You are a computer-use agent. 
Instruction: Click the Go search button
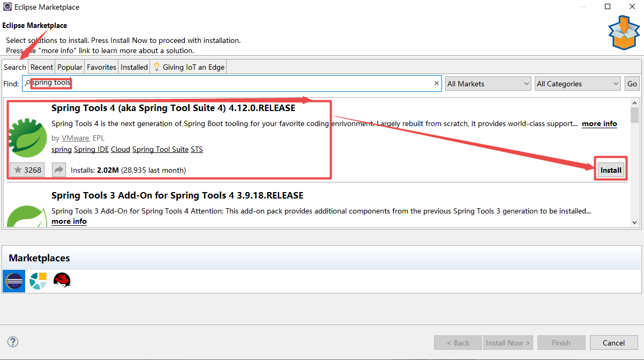click(x=632, y=84)
